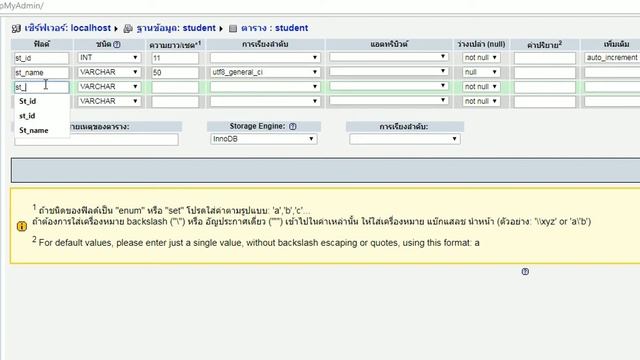640x360 pixels.
Task: Click the length field showing 11
Action: pos(175,58)
